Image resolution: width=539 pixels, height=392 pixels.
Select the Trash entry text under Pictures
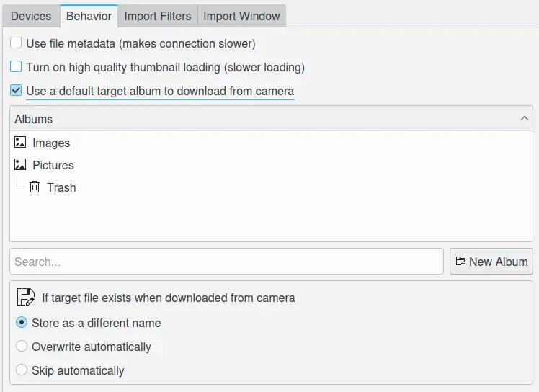[61, 187]
